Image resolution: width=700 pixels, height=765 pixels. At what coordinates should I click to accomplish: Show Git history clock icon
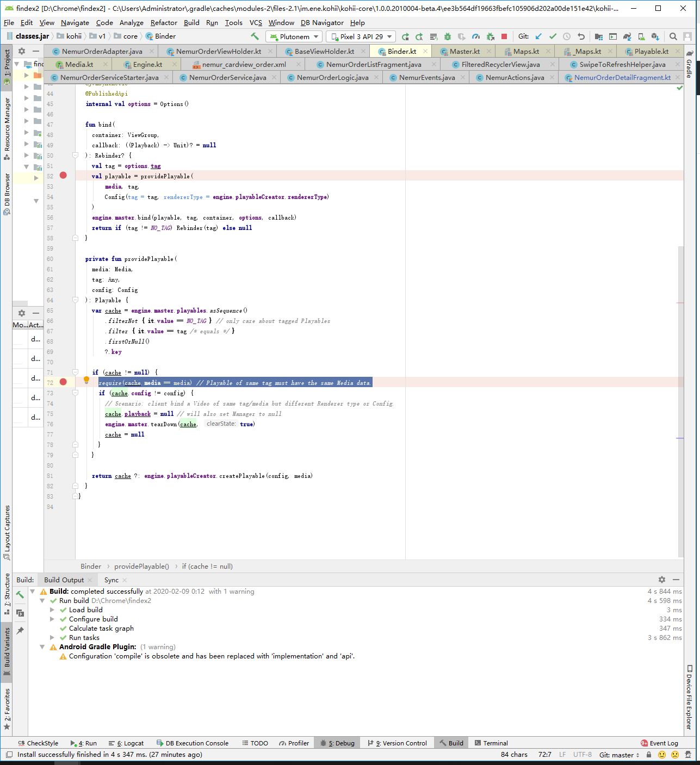567,36
